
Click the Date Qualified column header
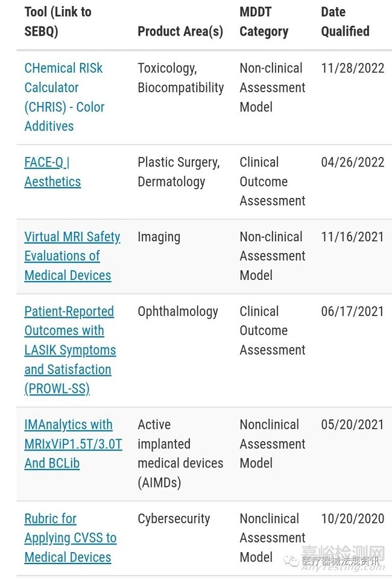[345, 22]
